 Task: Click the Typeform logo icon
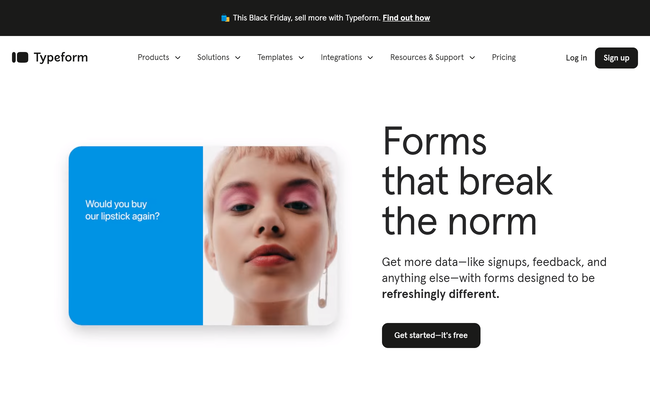pyautogui.click(x=20, y=58)
